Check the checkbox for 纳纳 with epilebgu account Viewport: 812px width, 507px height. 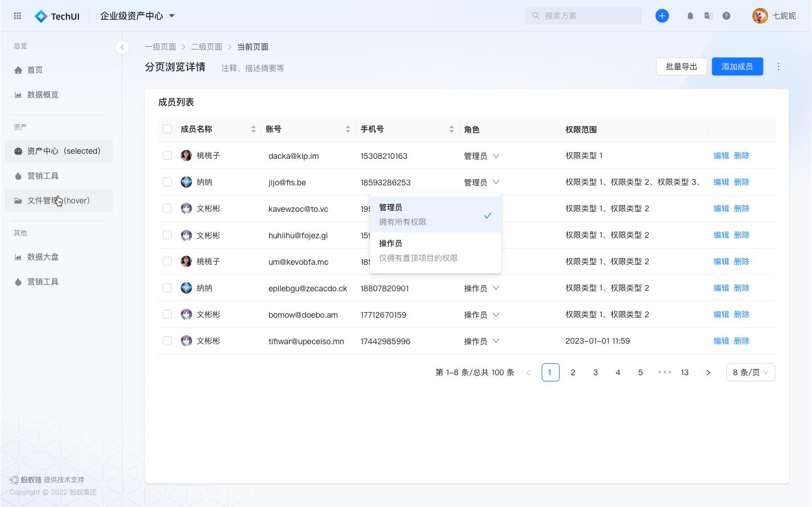[x=167, y=287]
